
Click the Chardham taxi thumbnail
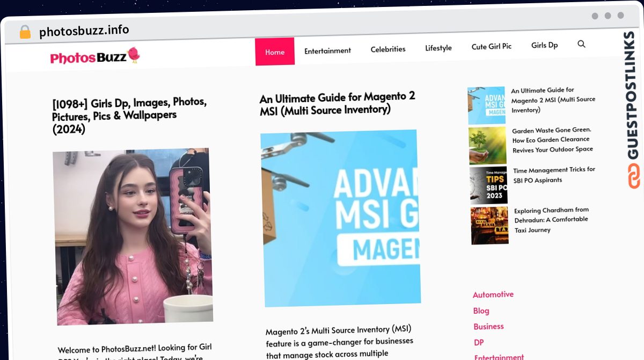[x=490, y=226]
